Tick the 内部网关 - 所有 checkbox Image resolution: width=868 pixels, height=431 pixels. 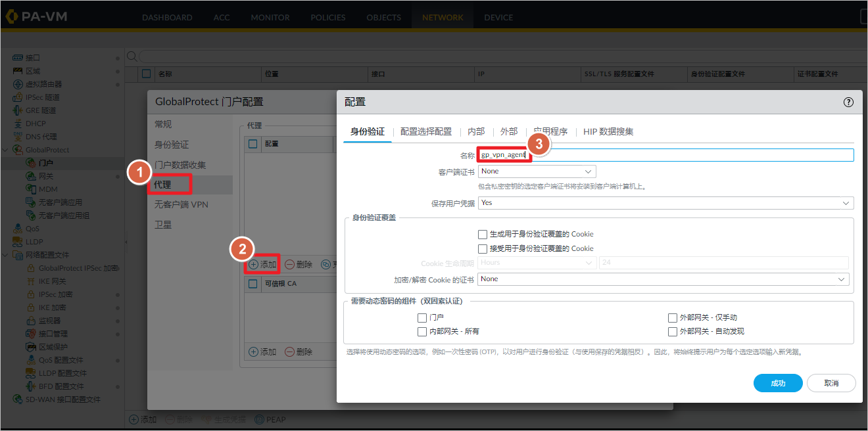click(422, 332)
